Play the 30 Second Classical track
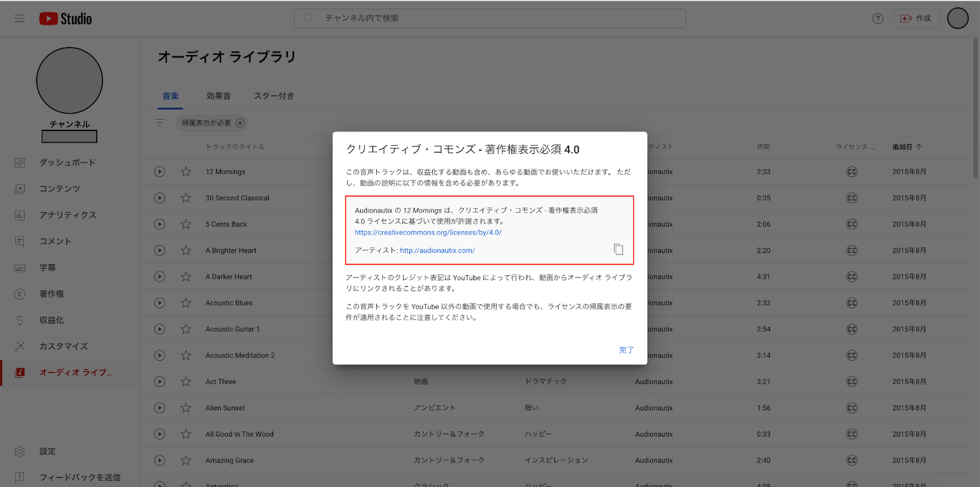Screen dimensions: 980x487 (159, 198)
